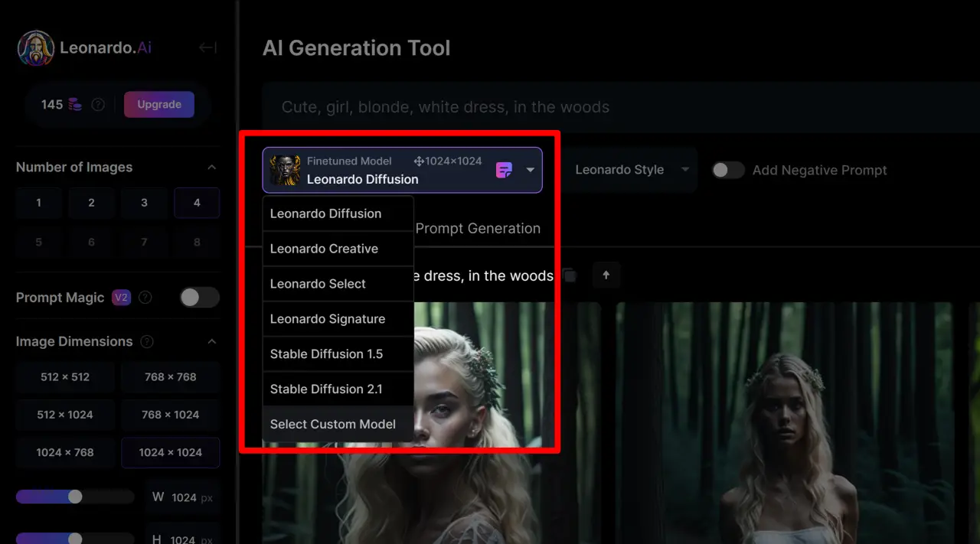Select the 512 × 1024 dimension

coord(65,415)
